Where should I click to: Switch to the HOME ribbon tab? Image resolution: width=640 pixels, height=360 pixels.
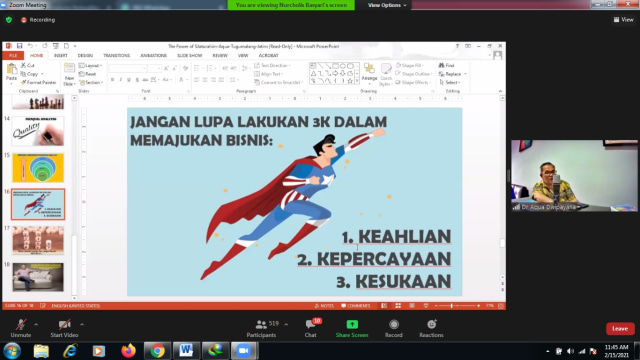click(36, 56)
